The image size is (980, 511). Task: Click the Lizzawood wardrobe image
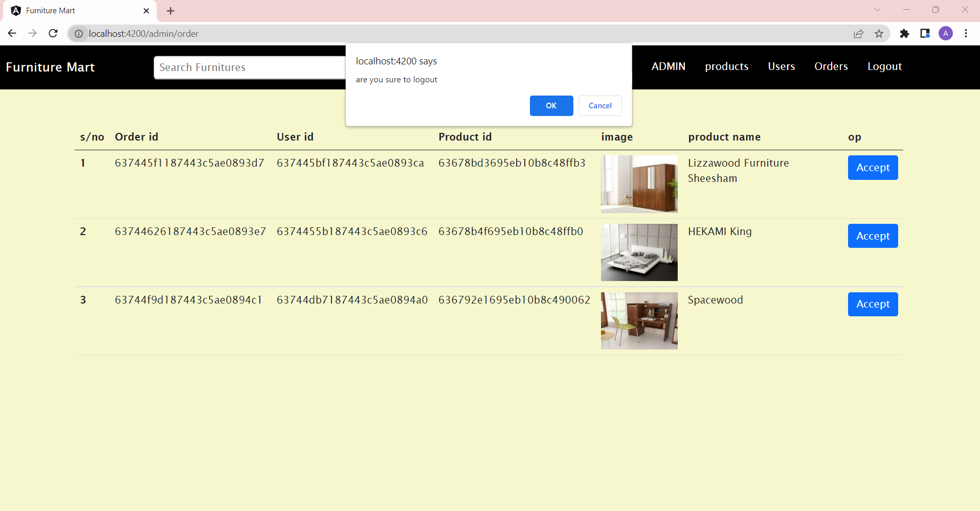[x=639, y=184]
